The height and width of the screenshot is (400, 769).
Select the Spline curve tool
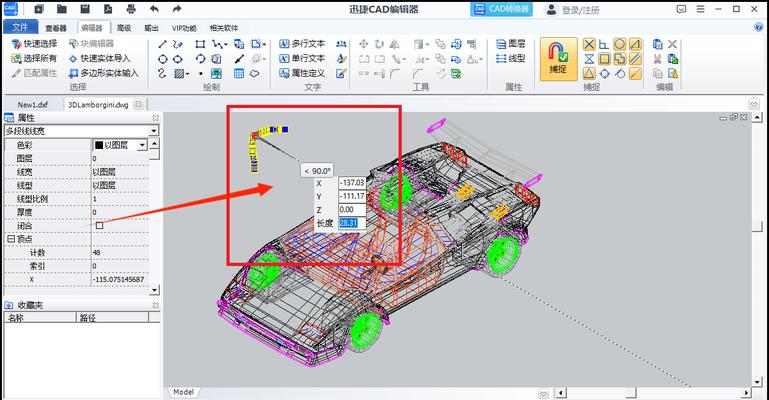pos(162,74)
